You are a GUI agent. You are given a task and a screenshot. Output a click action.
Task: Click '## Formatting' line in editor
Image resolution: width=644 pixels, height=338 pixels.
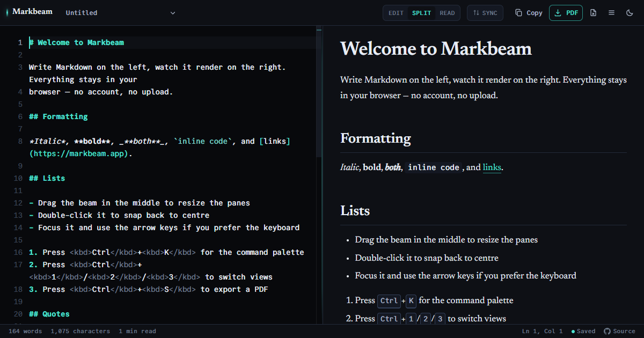point(58,116)
